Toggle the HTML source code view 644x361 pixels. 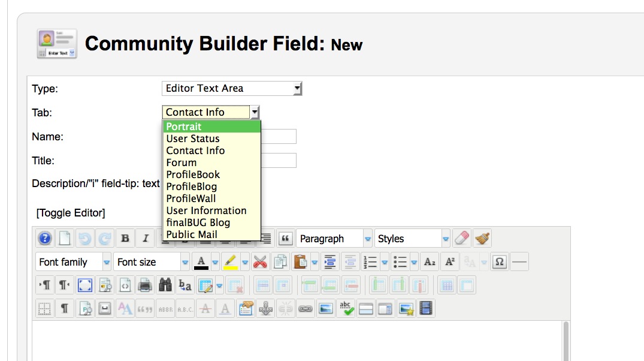click(x=125, y=285)
